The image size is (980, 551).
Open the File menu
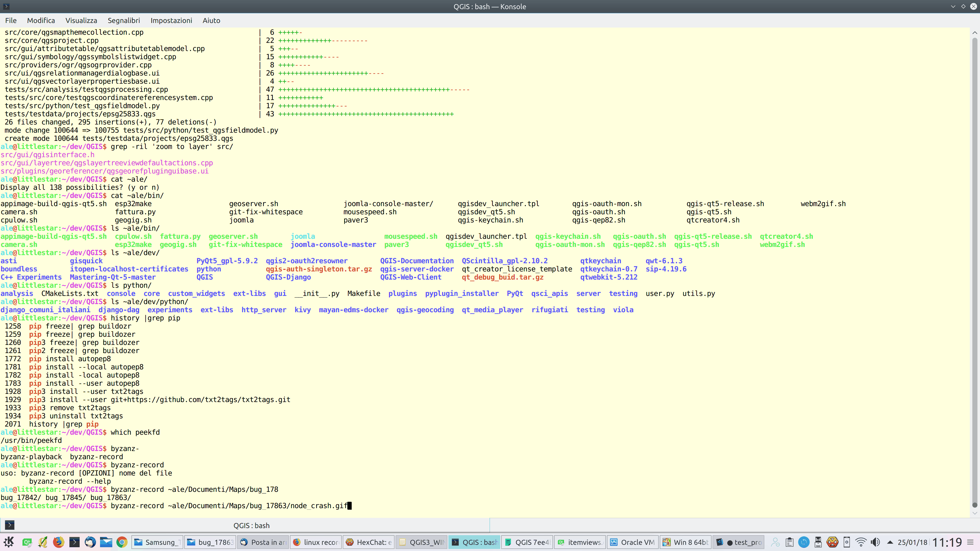point(11,20)
